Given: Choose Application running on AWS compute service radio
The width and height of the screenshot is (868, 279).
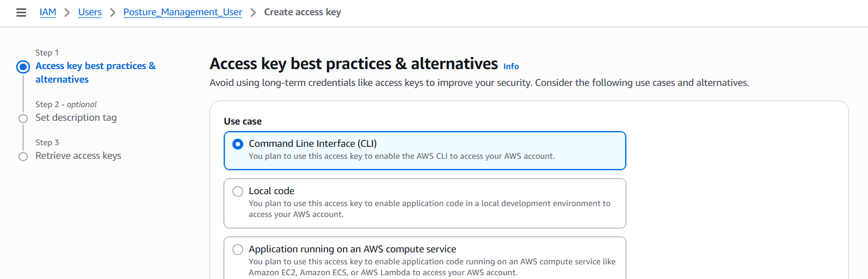Looking at the screenshot, I should 238,250.
